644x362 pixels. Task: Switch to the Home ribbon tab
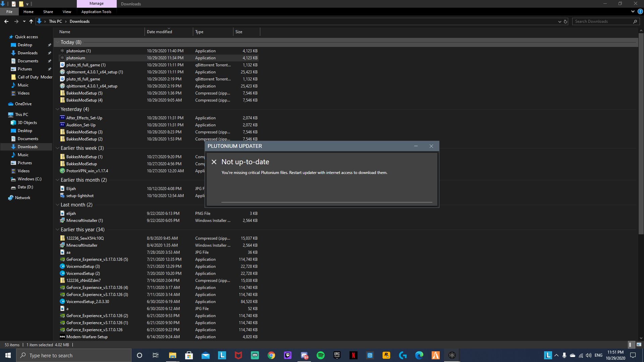(29, 12)
